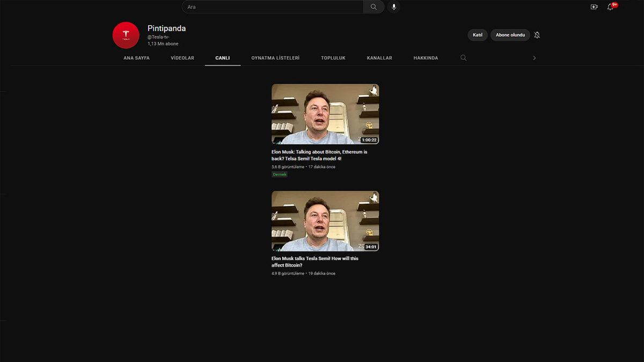The height and width of the screenshot is (362, 644).
Task: Open the Elon Musk Bitcoin Ethereum video title
Action: [x=319, y=155]
